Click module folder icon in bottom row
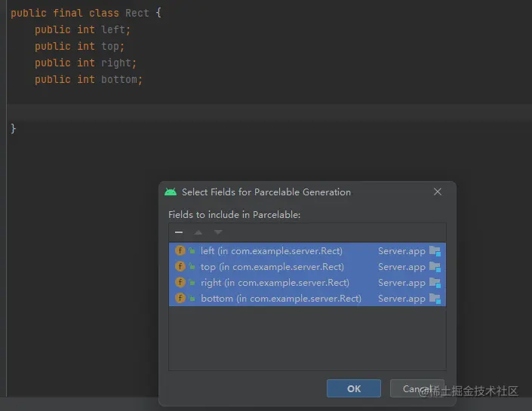This screenshot has width=532, height=411. [x=435, y=299]
